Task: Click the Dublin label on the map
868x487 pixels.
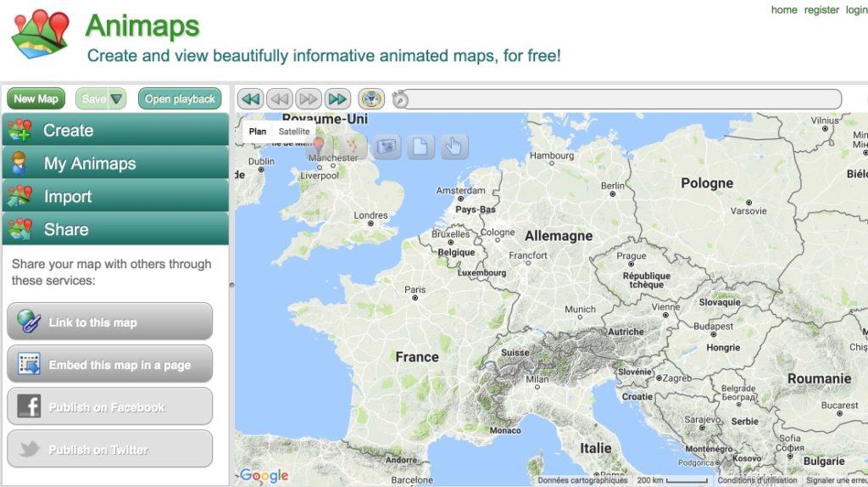Action: point(261,160)
